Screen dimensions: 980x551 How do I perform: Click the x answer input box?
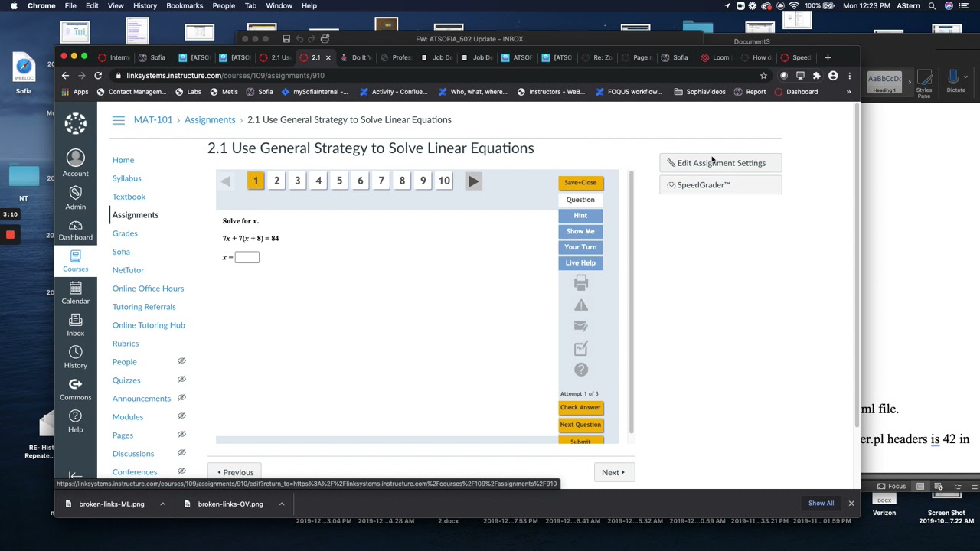(247, 257)
